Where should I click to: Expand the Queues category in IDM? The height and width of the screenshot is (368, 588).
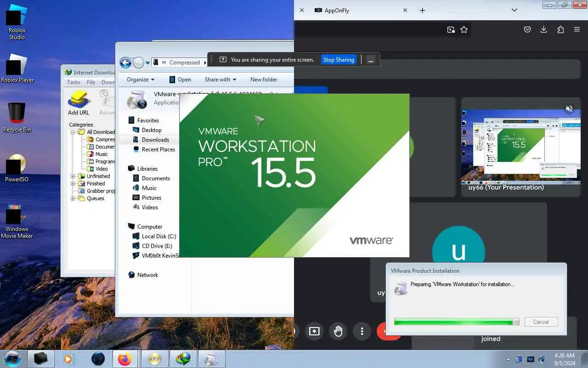pos(73,198)
